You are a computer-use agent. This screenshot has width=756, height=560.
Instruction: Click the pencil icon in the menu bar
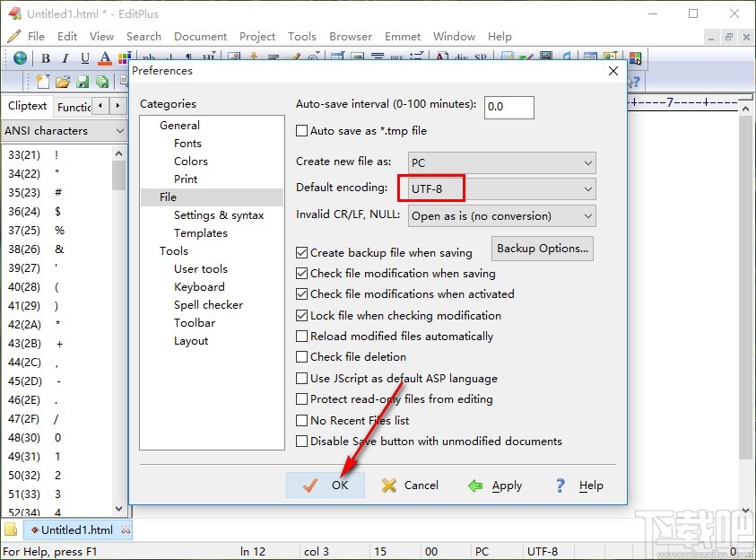pyautogui.click(x=14, y=36)
